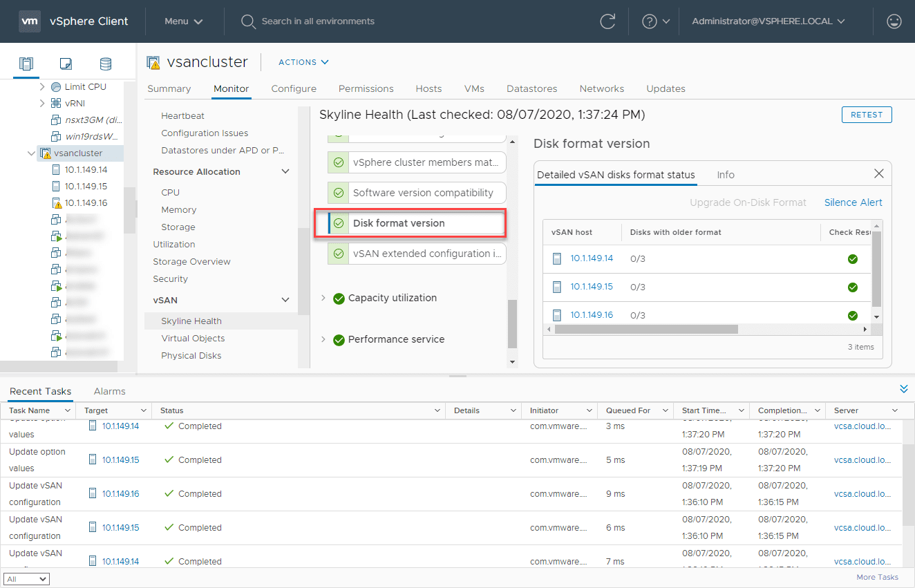915x588 pixels.
Task: Click the Silence Alert link
Action: tap(853, 202)
